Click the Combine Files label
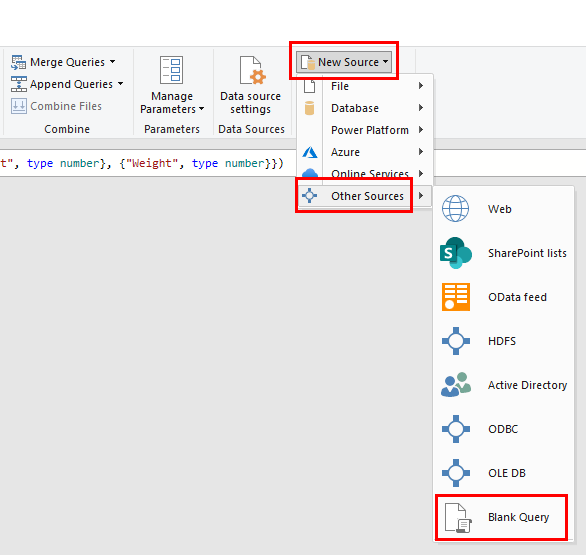Viewport: 586px width, 555px height. (x=66, y=106)
